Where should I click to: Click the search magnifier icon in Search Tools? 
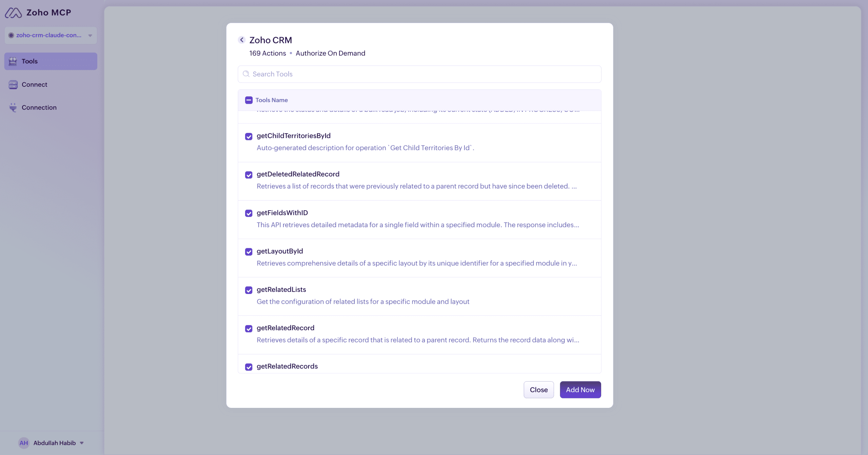pyautogui.click(x=246, y=74)
